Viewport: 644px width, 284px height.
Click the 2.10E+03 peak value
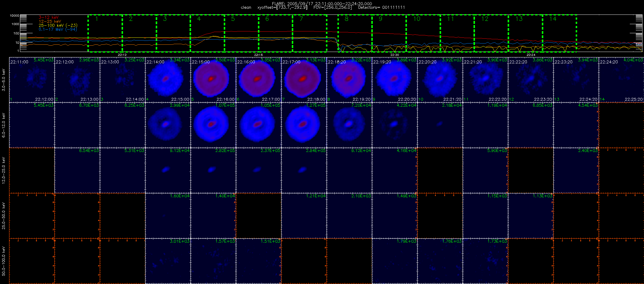click(361, 196)
